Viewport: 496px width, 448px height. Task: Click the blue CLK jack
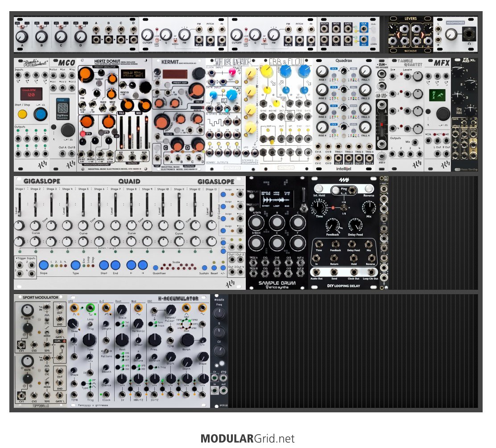[x=364, y=29]
